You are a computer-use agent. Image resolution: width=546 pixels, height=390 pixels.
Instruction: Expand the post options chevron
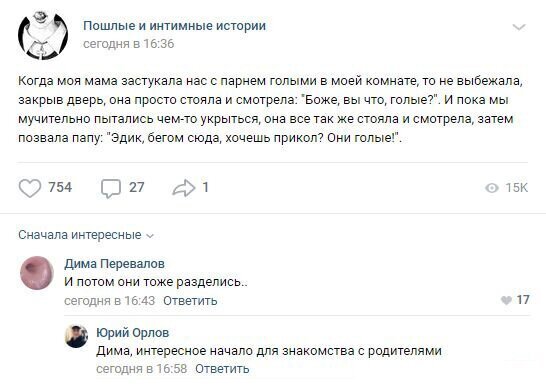coord(519,27)
